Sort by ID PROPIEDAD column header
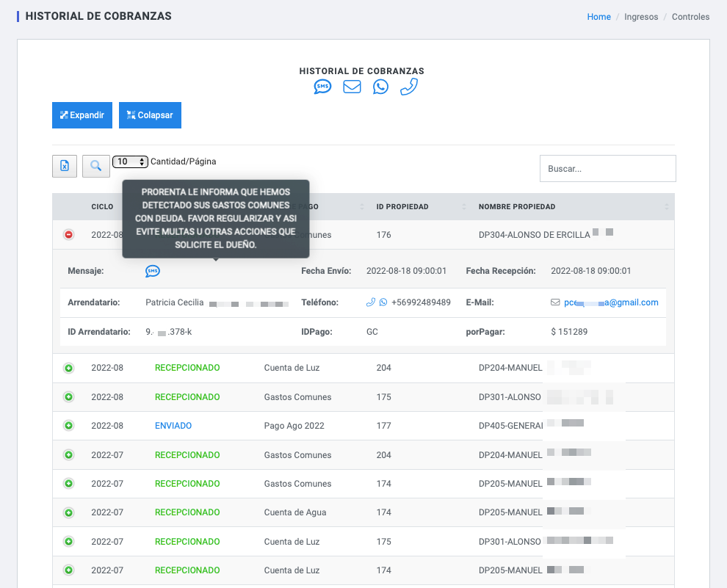 [x=402, y=207]
